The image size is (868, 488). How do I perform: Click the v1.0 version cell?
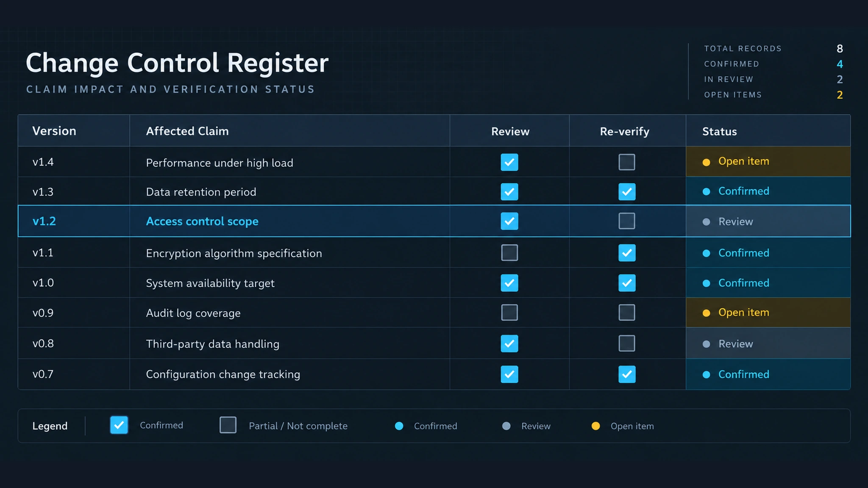coord(74,283)
